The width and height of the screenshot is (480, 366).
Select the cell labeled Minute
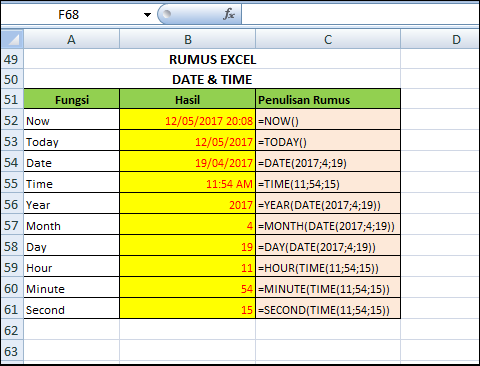pyautogui.click(x=71, y=288)
